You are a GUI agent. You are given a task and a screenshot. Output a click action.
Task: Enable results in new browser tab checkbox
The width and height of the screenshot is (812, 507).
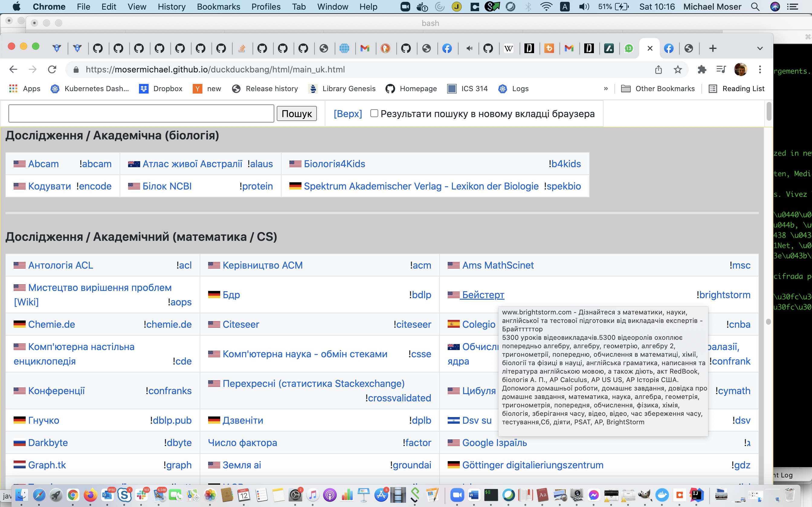tap(374, 113)
